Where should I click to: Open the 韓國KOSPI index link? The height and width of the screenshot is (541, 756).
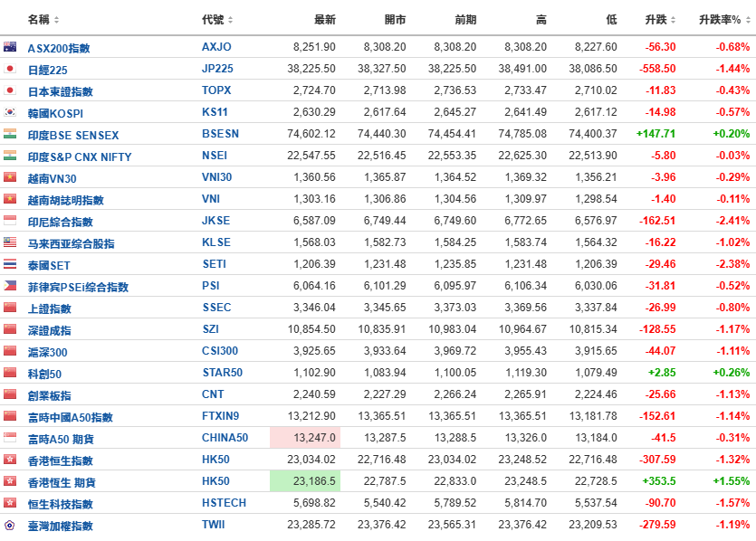tap(55, 113)
